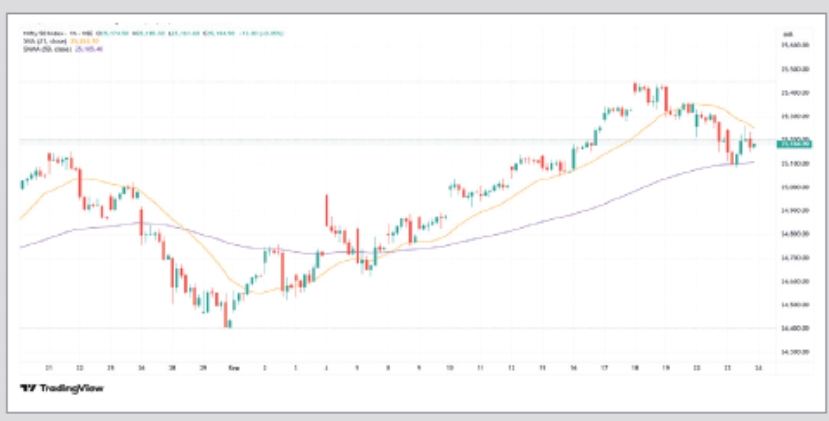Click date 10 on the time axis
This screenshot has height=421, width=829.
pyautogui.click(x=450, y=367)
